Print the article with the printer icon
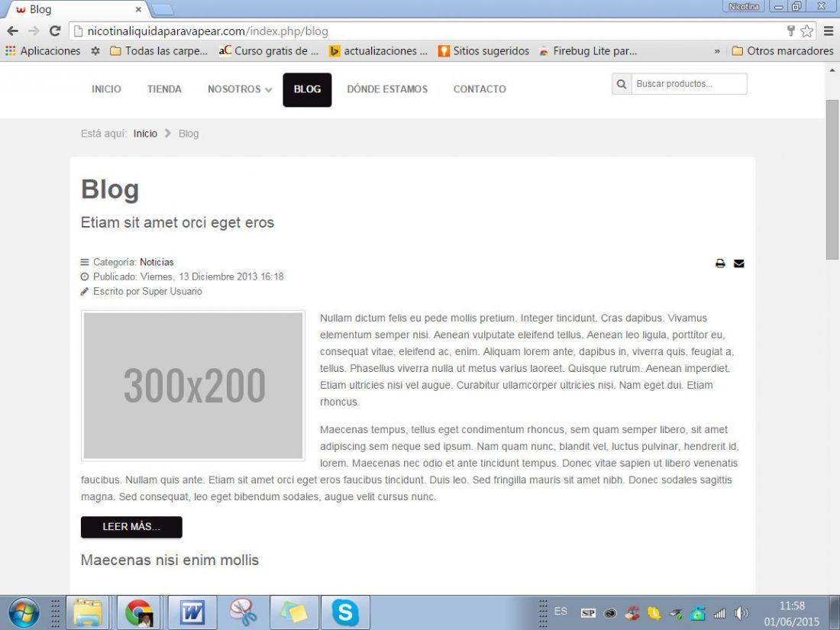Screen dimensions: 840x630 pos(720,263)
